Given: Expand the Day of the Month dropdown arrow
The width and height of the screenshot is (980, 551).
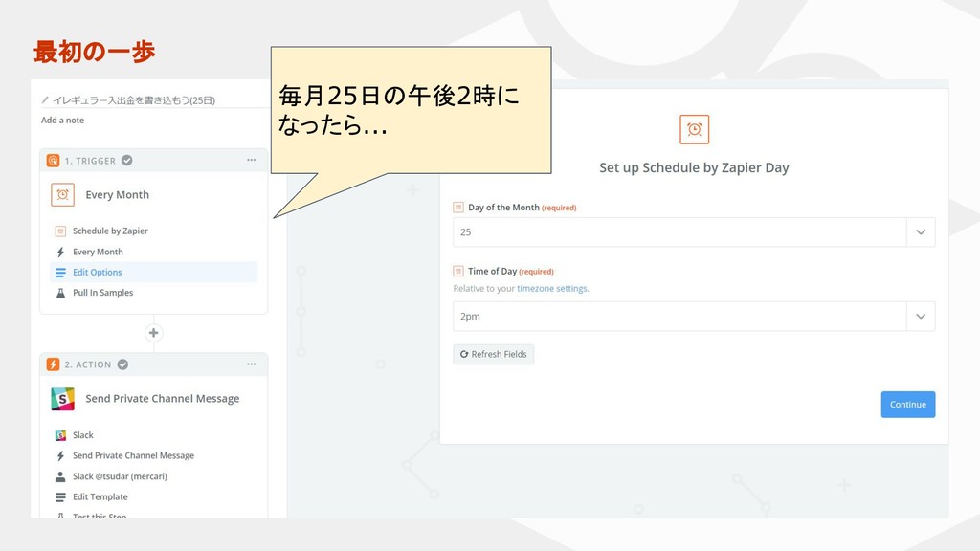Looking at the screenshot, I should tap(921, 232).
